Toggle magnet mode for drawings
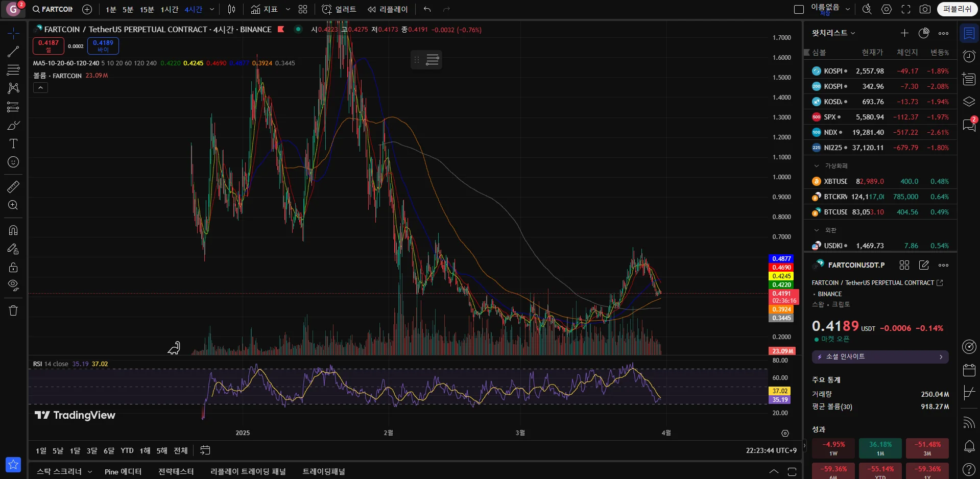This screenshot has width=980, height=479. point(13,230)
